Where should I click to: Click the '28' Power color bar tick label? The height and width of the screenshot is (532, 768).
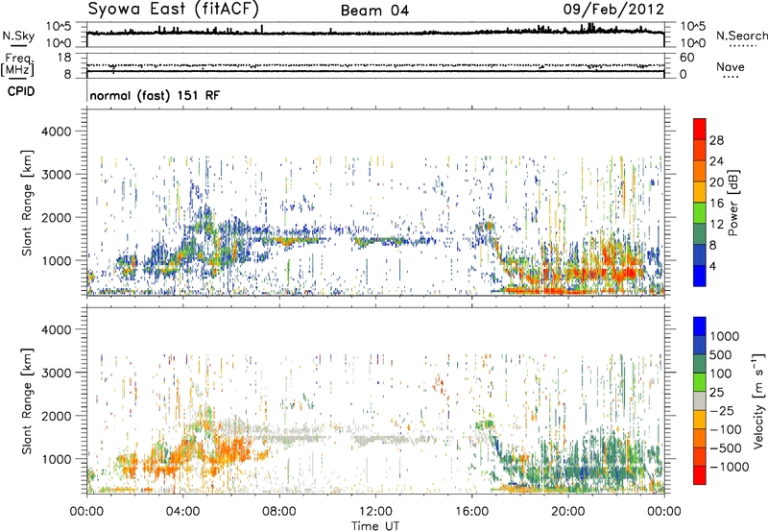pos(716,140)
